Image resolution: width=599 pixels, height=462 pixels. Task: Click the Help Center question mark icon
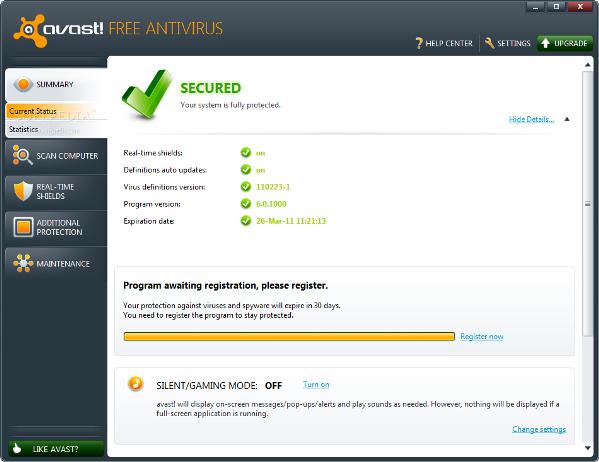coord(419,43)
